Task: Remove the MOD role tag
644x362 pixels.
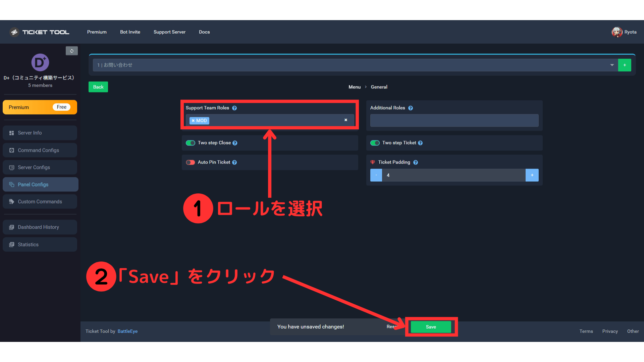Action: pos(193,120)
